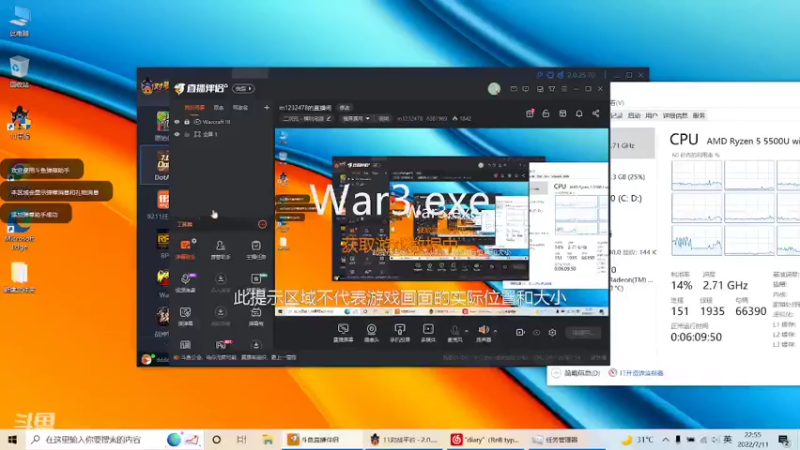Open the hamburger menu in the streaming title bar
Screen dimensions: 800x450
click(564, 89)
